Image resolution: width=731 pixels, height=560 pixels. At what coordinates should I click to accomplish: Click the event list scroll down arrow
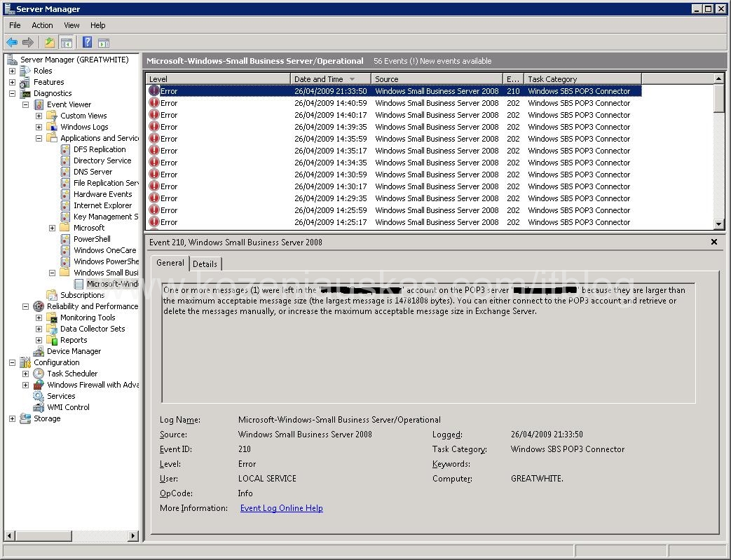(718, 224)
